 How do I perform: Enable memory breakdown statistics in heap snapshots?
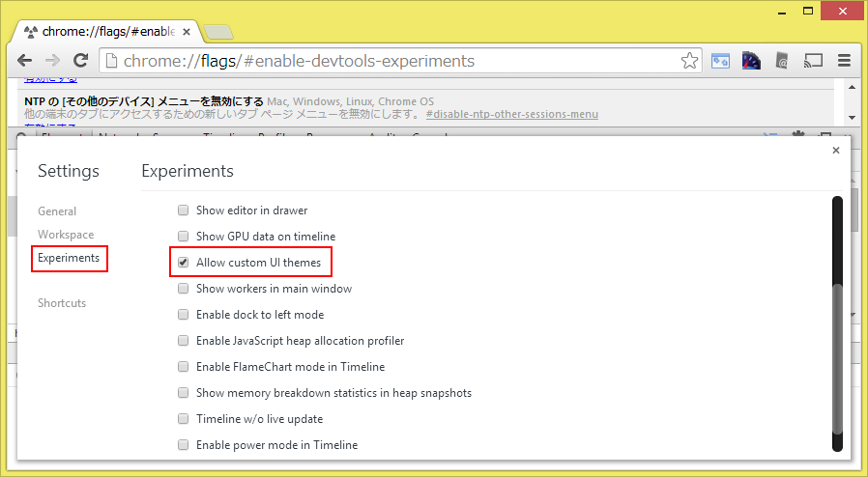184,392
